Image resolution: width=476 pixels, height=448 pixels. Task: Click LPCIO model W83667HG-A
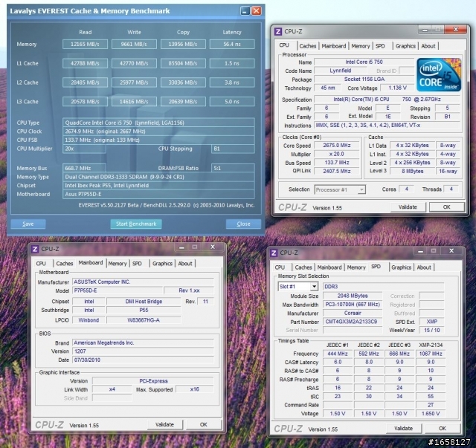(x=144, y=320)
